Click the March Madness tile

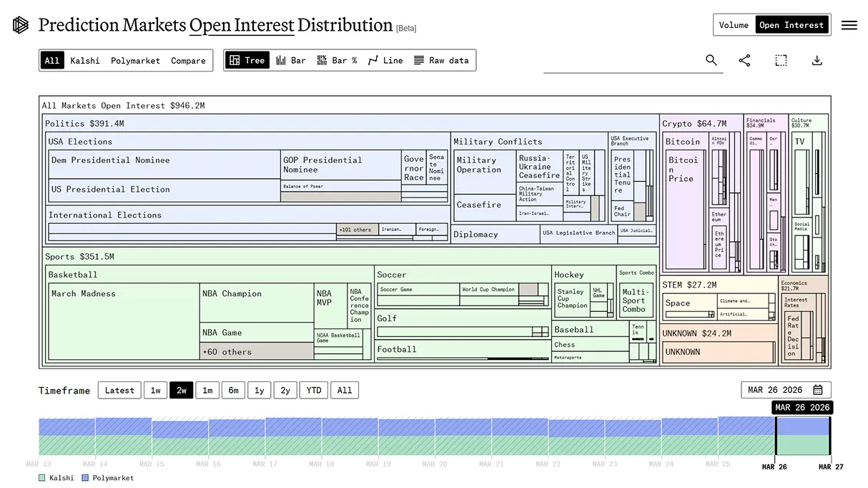click(x=124, y=321)
